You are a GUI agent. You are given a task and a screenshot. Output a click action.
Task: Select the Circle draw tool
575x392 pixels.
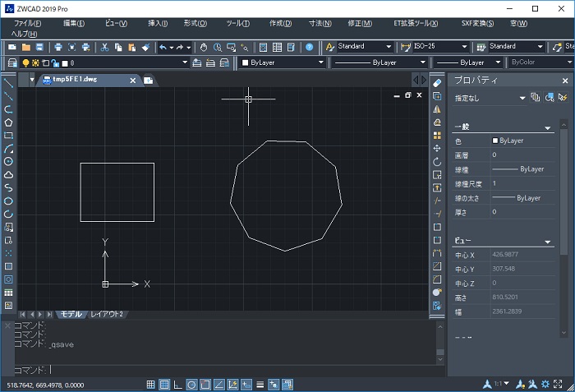pyautogui.click(x=8, y=162)
